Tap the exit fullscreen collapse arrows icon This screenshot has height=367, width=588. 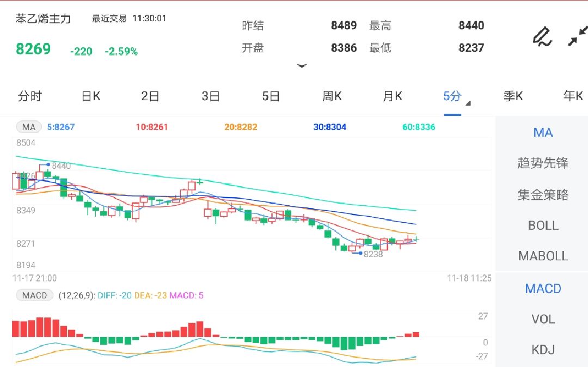(578, 36)
